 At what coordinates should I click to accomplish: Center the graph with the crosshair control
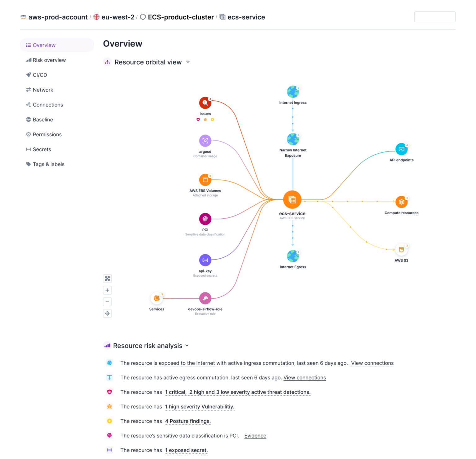(107, 313)
